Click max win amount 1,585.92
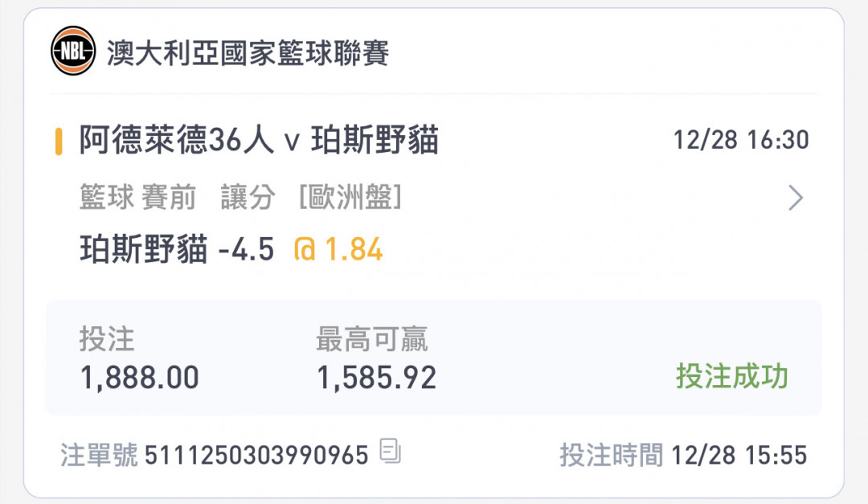The image size is (868, 504). point(376,379)
